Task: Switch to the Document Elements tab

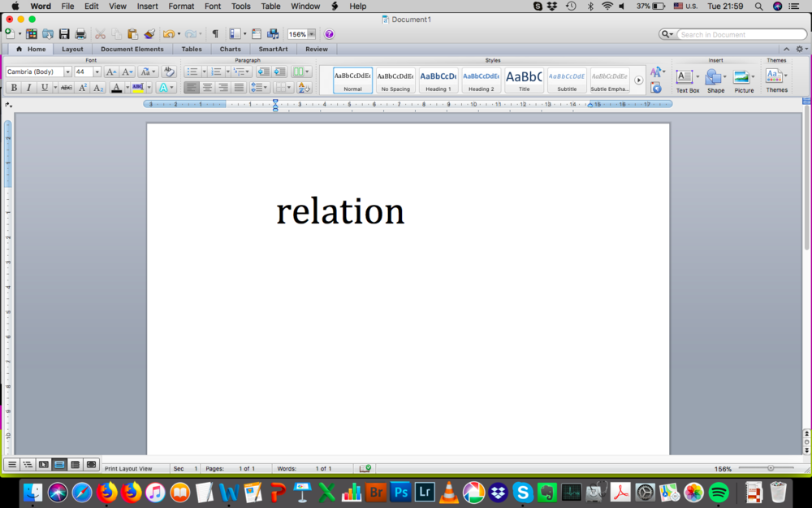Action: (132, 49)
